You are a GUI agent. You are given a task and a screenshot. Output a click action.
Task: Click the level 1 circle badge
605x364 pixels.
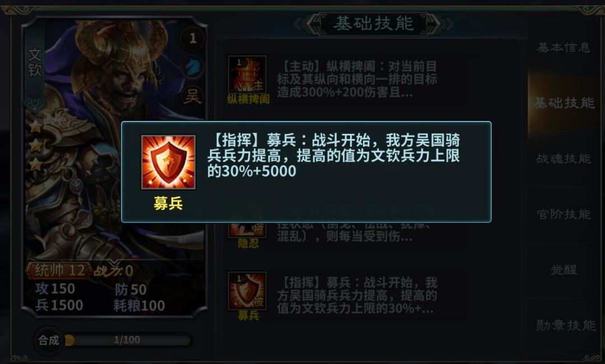pos(193,38)
